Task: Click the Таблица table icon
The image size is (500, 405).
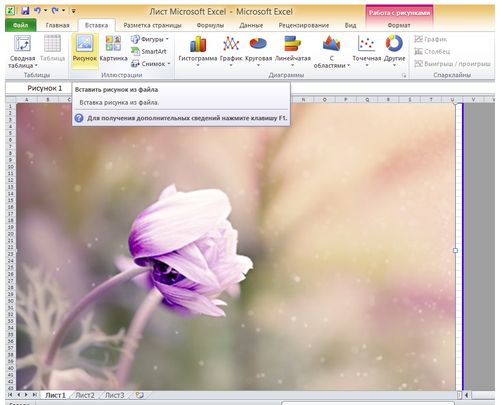Action: click(x=52, y=49)
